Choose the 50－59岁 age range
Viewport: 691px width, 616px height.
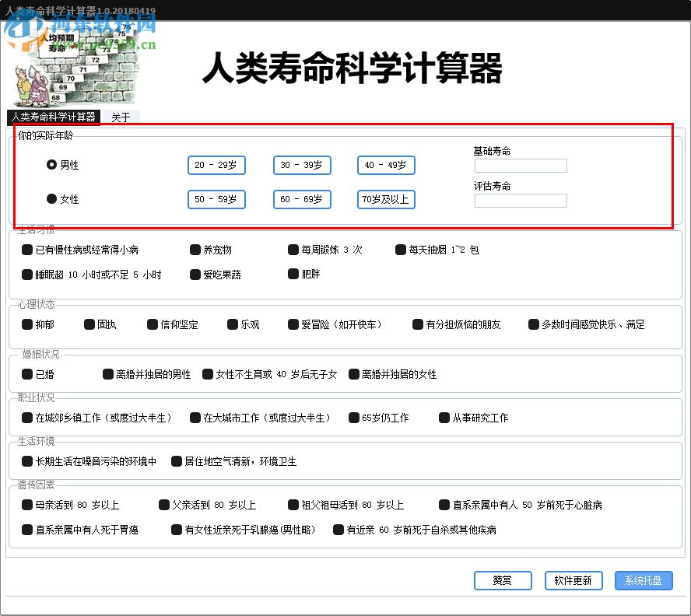pyautogui.click(x=216, y=199)
